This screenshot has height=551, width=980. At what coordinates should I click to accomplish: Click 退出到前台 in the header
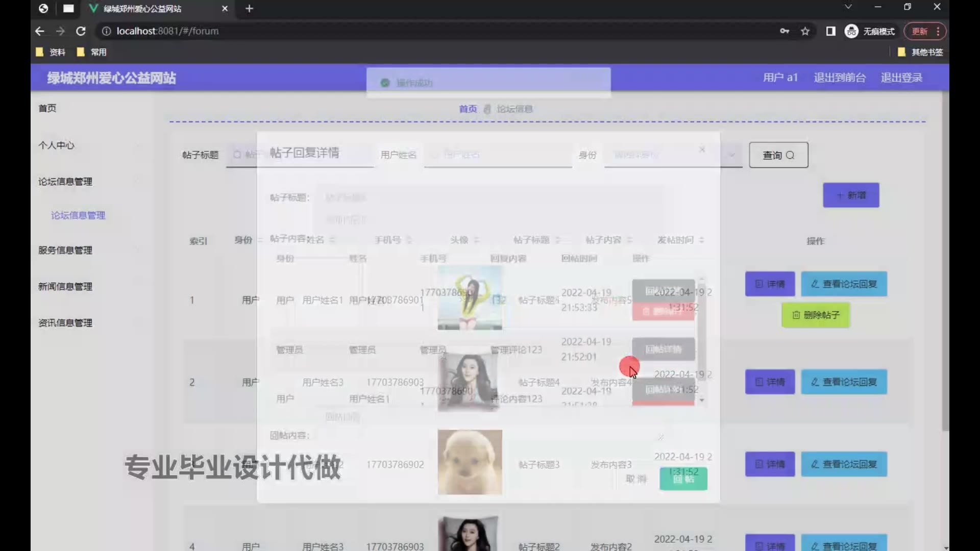[840, 78]
